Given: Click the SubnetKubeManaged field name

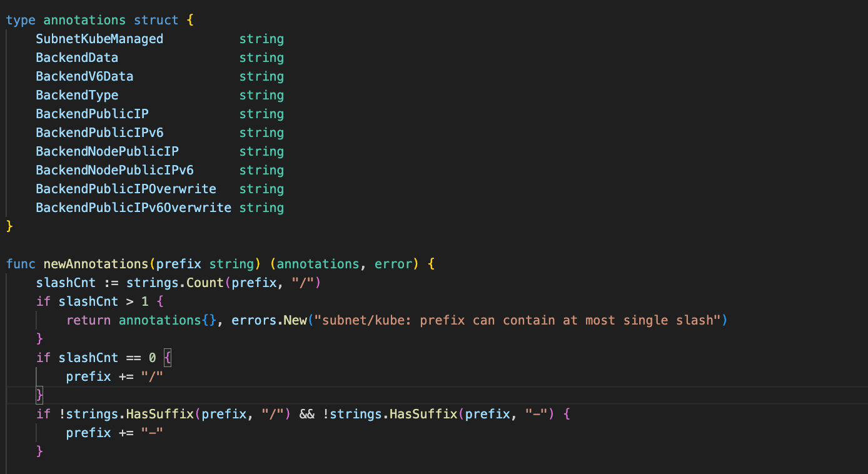Looking at the screenshot, I should point(99,39).
